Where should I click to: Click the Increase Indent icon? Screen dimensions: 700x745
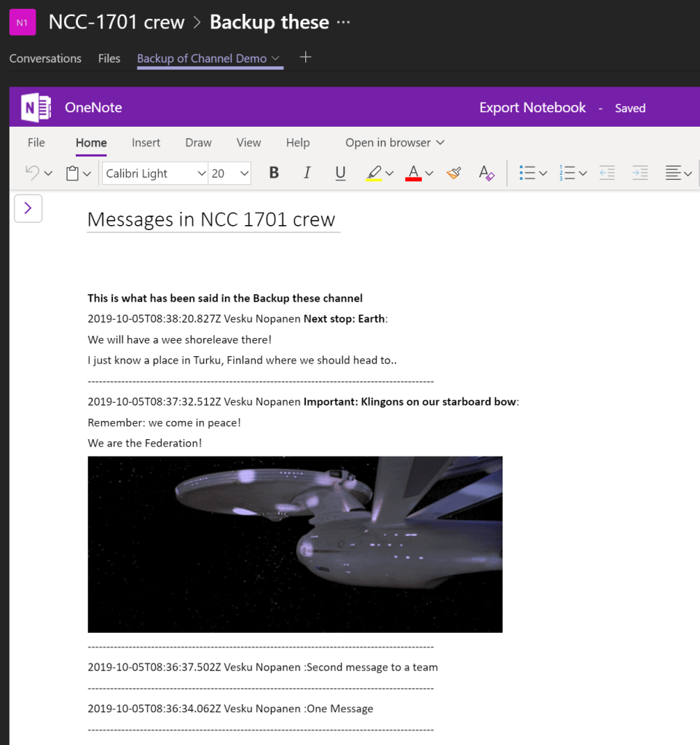640,173
